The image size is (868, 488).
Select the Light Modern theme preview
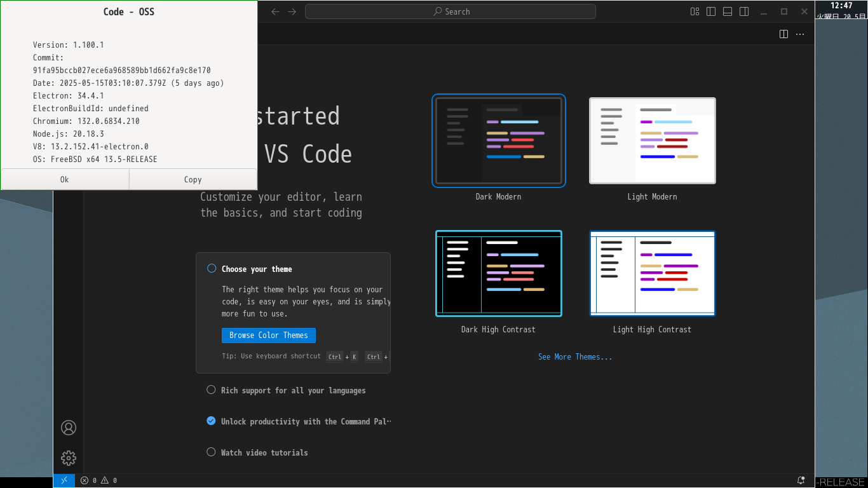coord(653,140)
